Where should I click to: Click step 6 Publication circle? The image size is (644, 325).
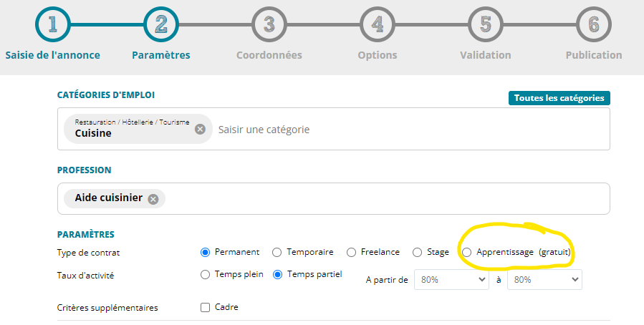point(594,24)
